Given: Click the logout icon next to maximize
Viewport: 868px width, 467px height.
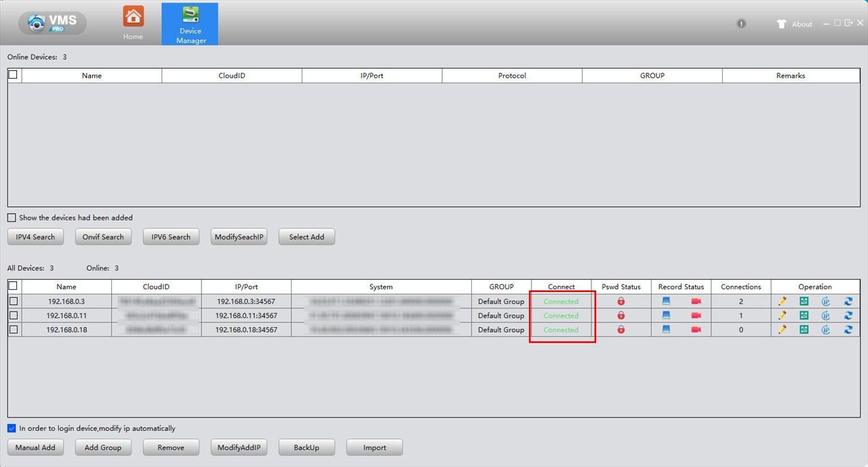Looking at the screenshot, I should [848, 23].
